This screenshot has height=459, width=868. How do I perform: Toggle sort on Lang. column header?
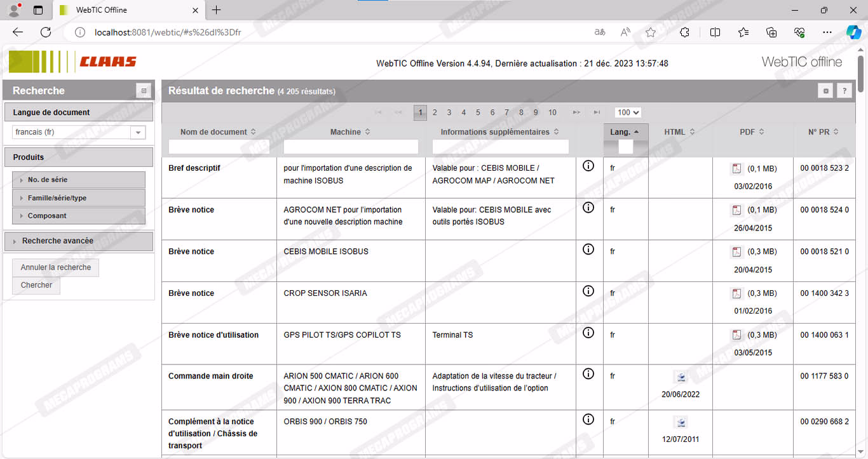[x=625, y=132]
